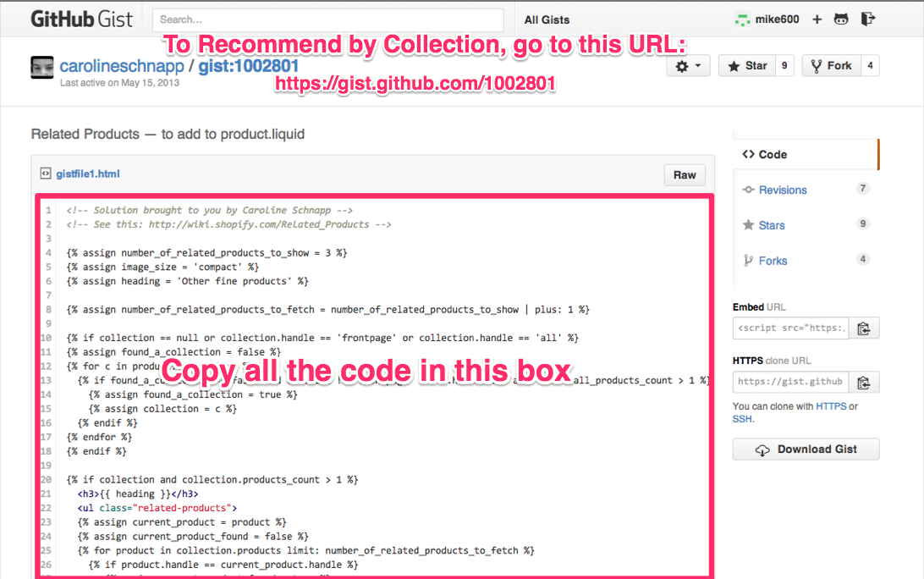Select code line number 4
Image resolution: width=924 pixels, height=579 pixels.
[49, 253]
